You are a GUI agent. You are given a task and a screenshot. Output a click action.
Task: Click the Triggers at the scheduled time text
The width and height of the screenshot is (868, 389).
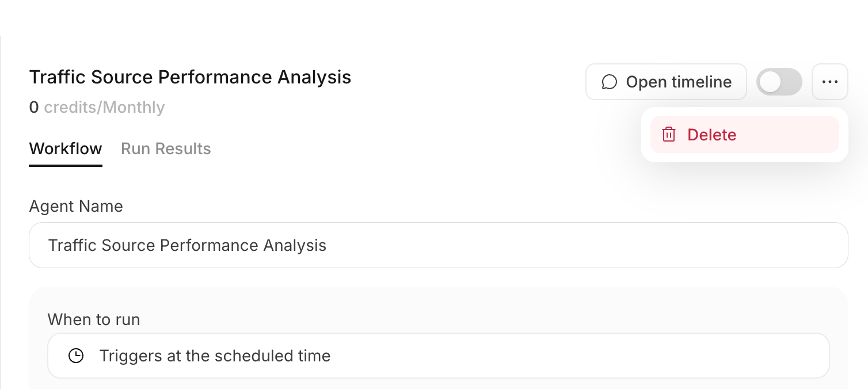tap(215, 356)
